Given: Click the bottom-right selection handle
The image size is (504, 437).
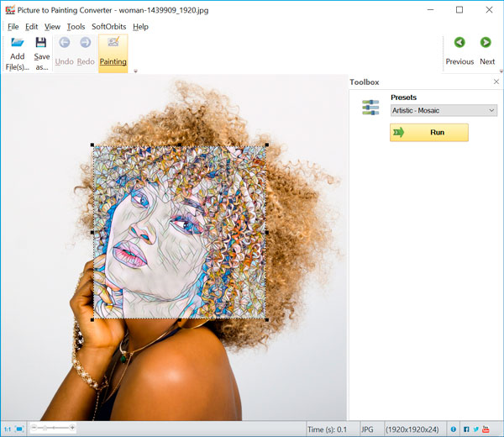Looking at the screenshot, I should pyautogui.click(x=267, y=320).
